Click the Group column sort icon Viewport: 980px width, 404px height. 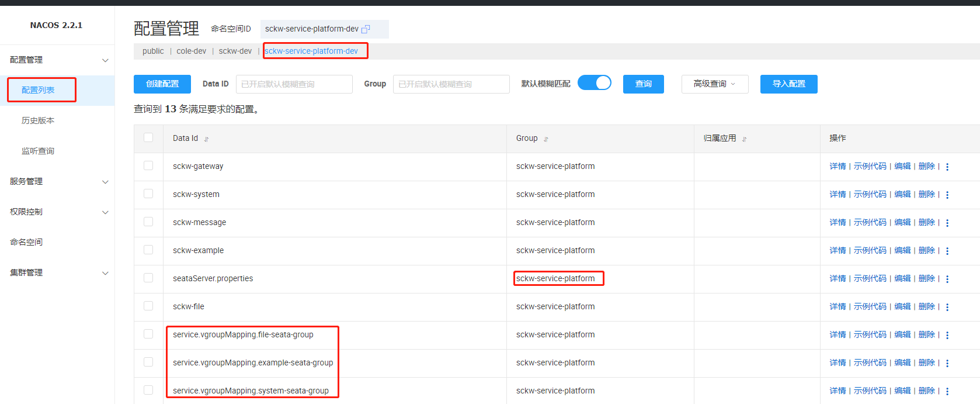click(546, 139)
